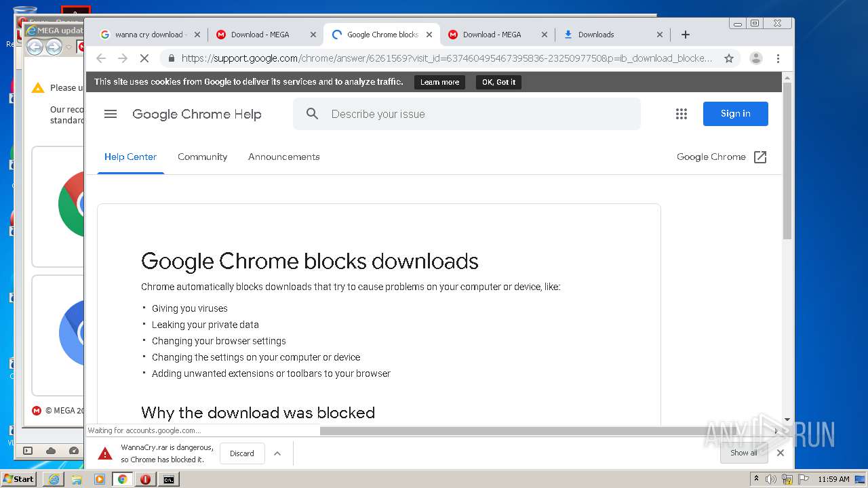The image size is (868, 488).
Task: Click the network status tray icon
Action: (x=787, y=479)
